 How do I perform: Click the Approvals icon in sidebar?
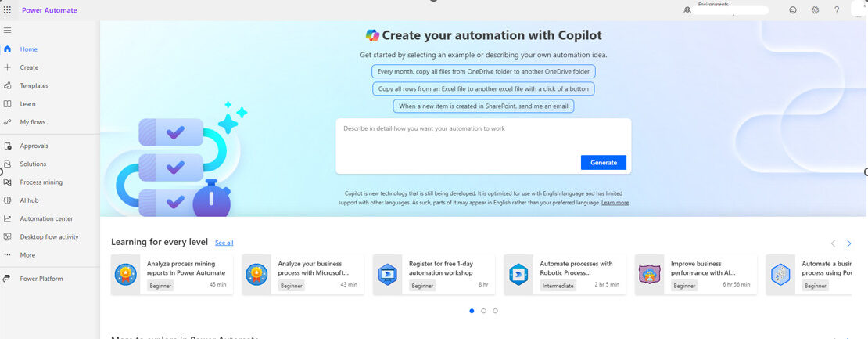(x=7, y=146)
